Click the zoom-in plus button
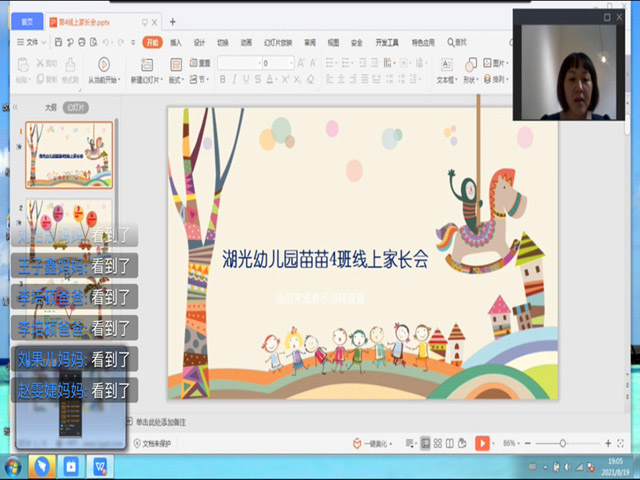The image size is (640, 480). 608,443
